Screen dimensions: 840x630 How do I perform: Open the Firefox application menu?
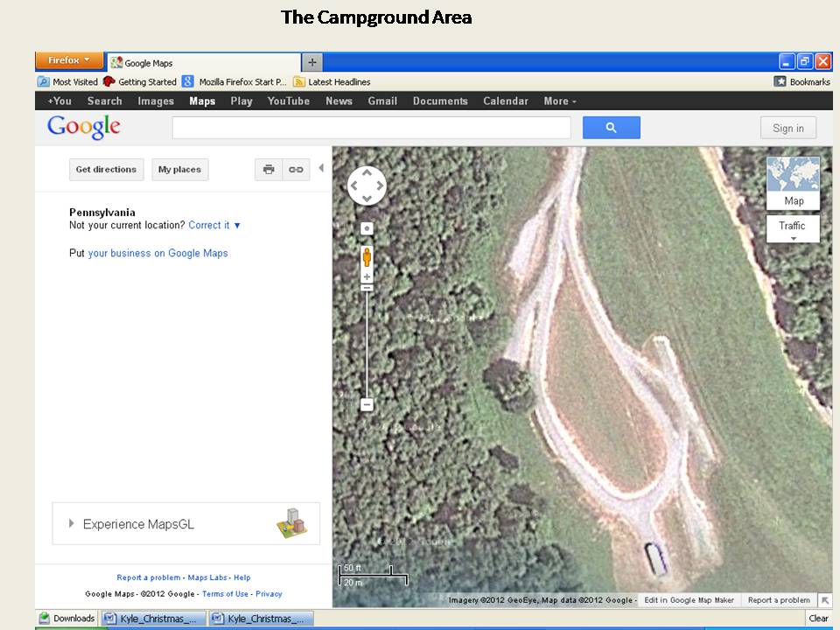[x=69, y=60]
